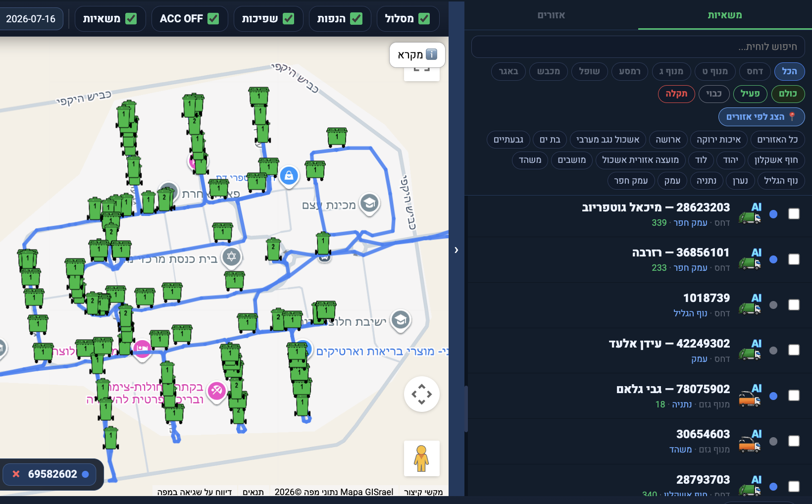Screen dimensions: 812x504
Task: Click the garbage truck icon for 28623203
Action: coord(750,217)
